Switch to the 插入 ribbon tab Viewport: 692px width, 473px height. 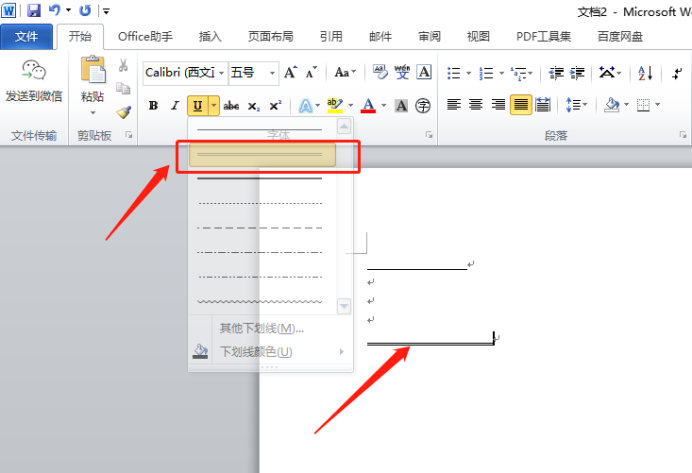tap(210, 36)
